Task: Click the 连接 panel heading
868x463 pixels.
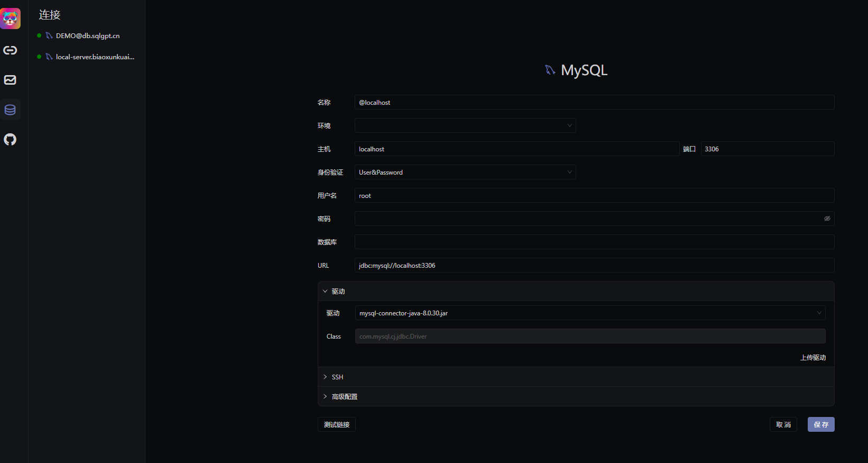Action: point(50,15)
